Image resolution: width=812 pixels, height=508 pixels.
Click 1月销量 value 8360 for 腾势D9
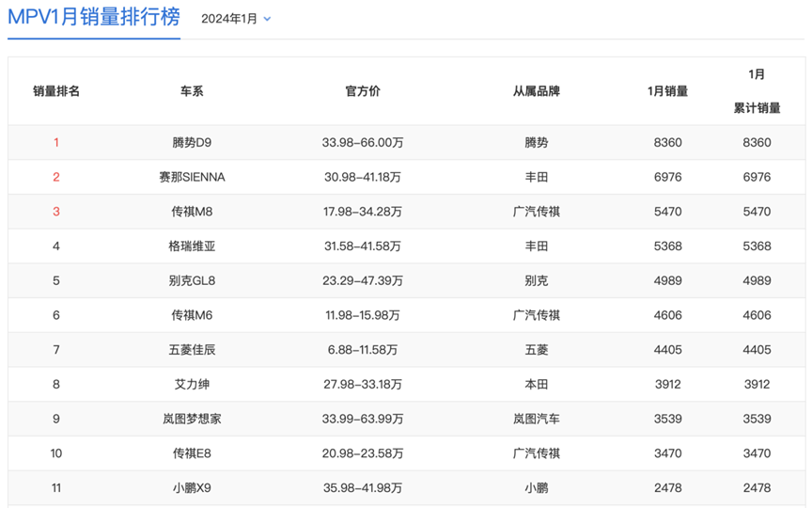[x=667, y=143]
